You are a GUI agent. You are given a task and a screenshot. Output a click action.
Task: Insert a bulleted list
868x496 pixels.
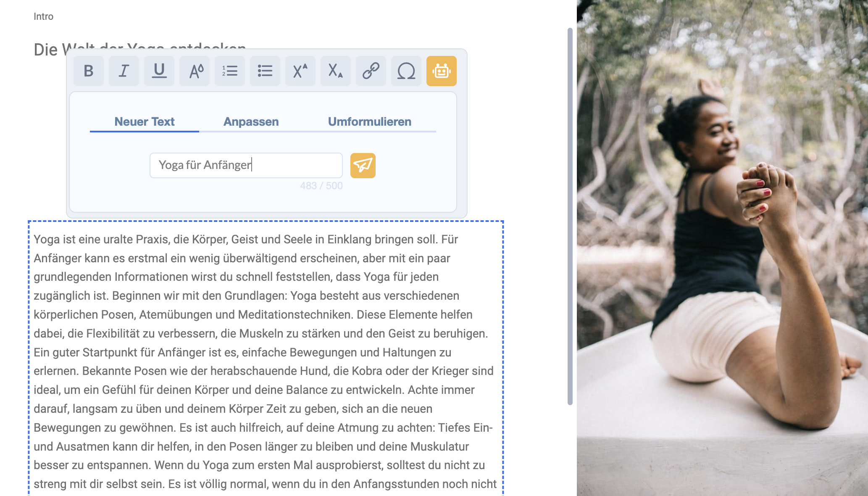click(x=265, y=71)
